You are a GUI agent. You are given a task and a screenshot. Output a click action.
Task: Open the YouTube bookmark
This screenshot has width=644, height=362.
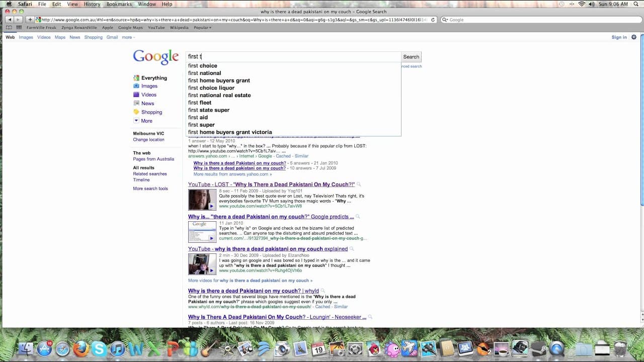(156, 28)
